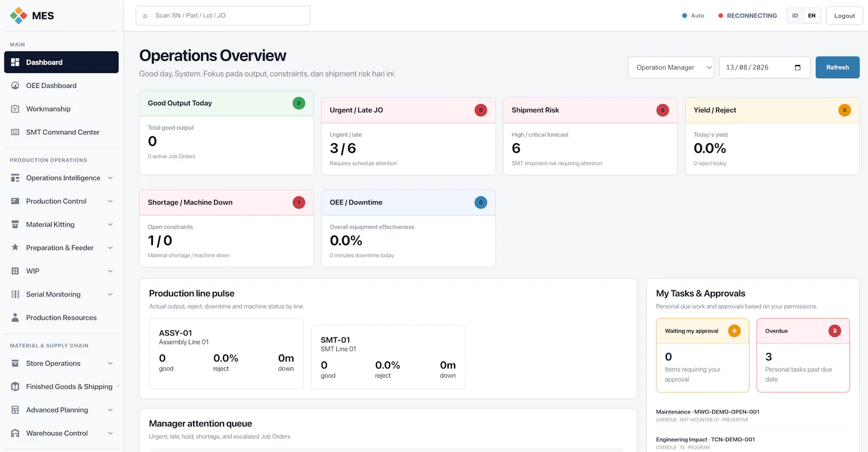Open Engineering Impact TCN-DEMO-001 task

click(752, 443)
